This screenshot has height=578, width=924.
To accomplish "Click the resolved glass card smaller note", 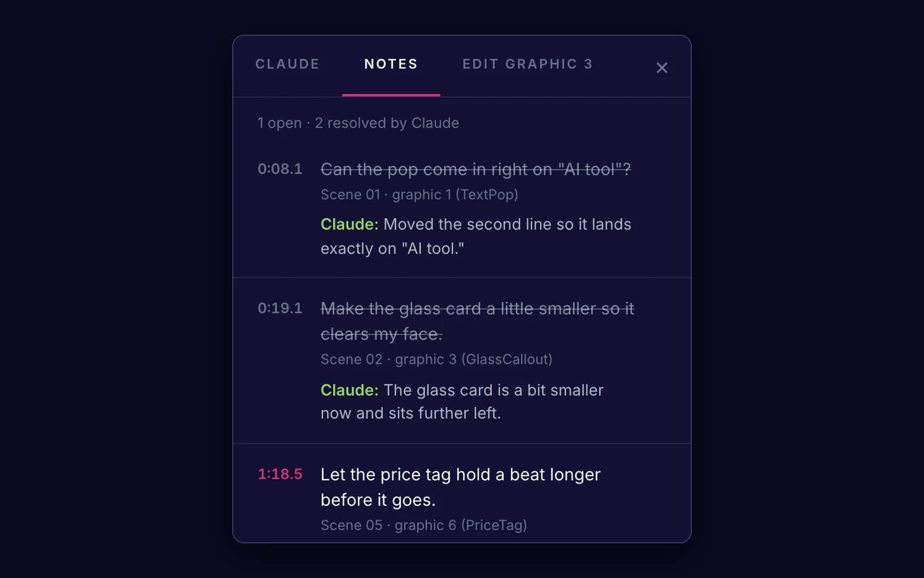I will pyautogui.click(x=477, y=321).
